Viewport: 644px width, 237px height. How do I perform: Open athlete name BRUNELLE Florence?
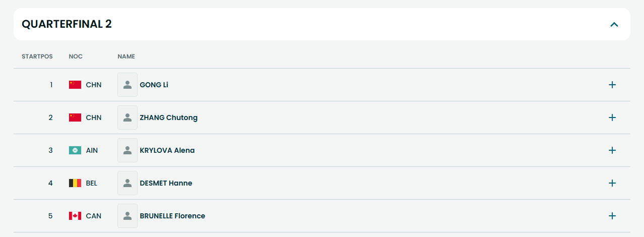[x=172, y=216]
